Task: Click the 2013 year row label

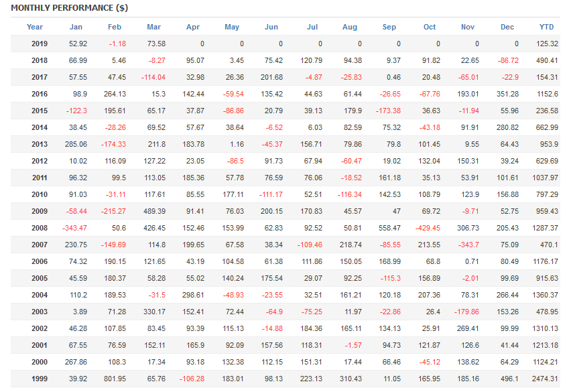Action: (x=40, y=144)
